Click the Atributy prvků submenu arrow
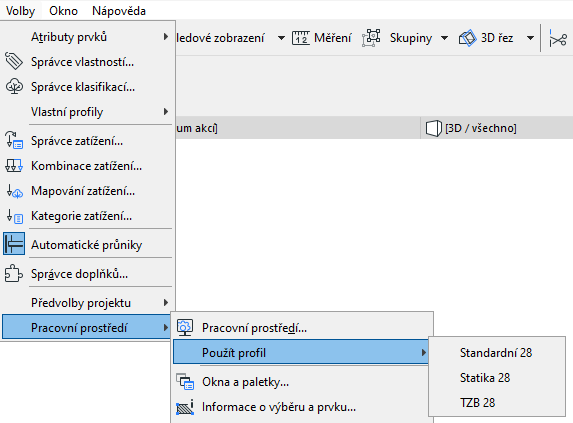The width and height of the screenshot is (573, 423). tap(166, 37)
